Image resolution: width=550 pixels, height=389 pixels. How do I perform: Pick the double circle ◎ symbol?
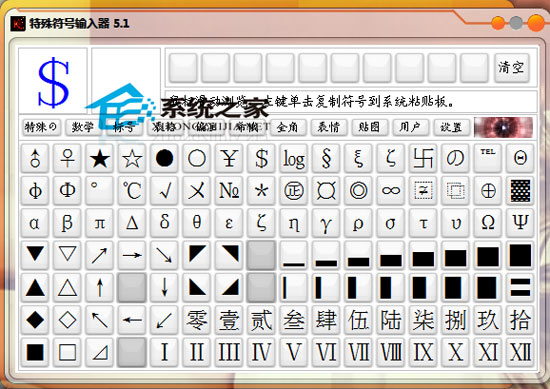click(358, 191)
